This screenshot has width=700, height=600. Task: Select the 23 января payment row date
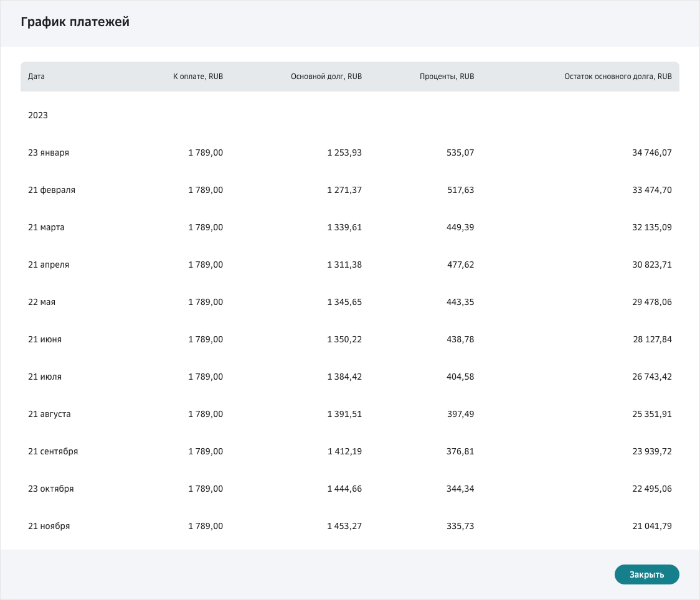49,152
